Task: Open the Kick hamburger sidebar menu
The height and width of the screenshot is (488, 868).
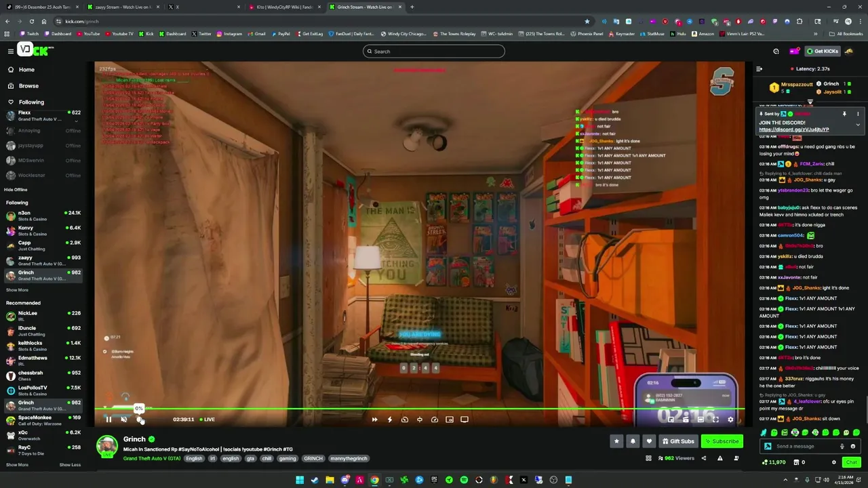Action: (x=10, y=51)
